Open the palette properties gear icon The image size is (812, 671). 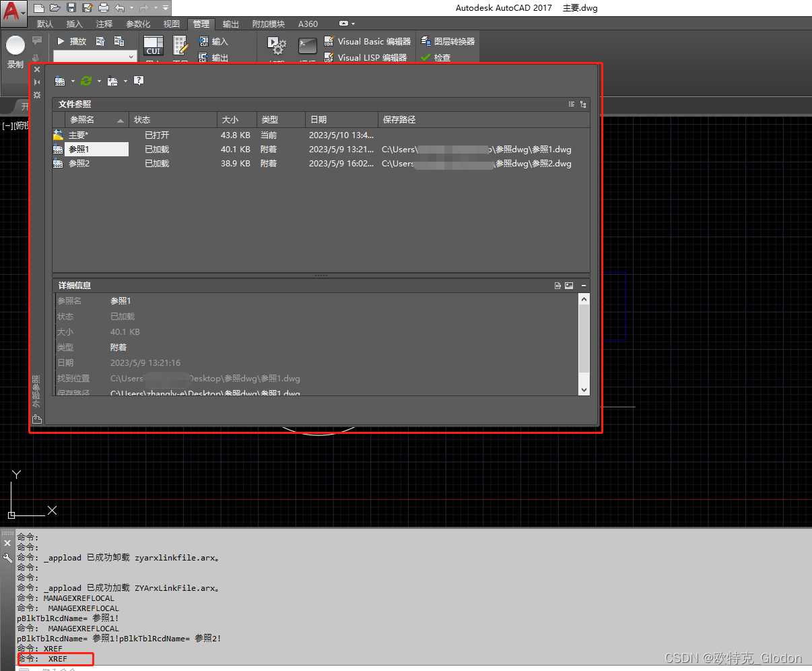pos(37,95)
